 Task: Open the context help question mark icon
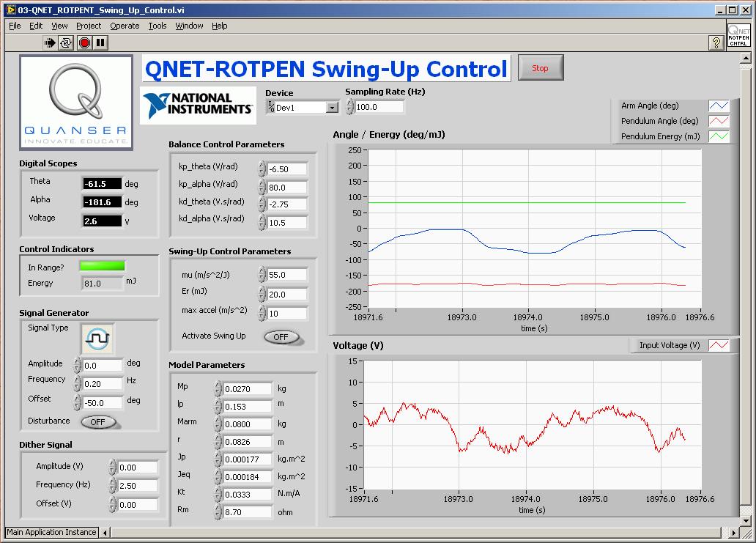click(716, 43)
